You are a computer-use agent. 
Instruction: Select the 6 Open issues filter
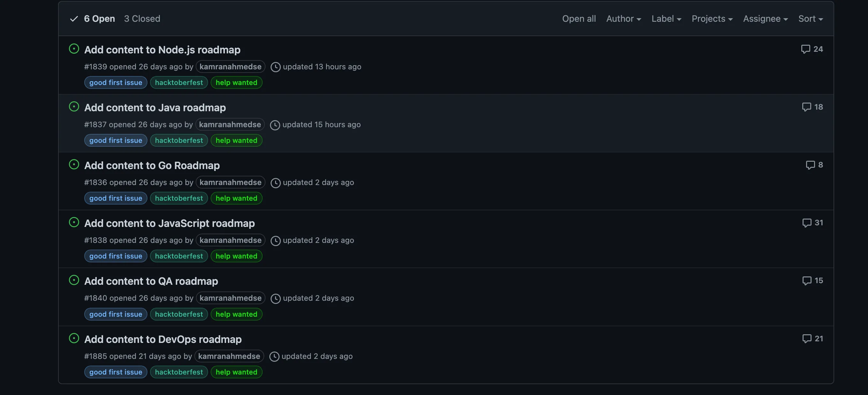(99, 19)
